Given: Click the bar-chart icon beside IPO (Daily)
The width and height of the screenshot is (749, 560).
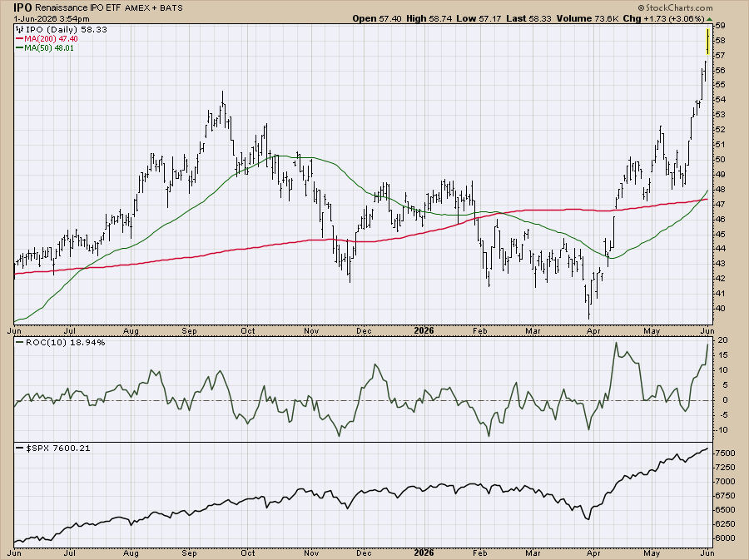Looking at the screenshot, I should [x=20, y=30].
